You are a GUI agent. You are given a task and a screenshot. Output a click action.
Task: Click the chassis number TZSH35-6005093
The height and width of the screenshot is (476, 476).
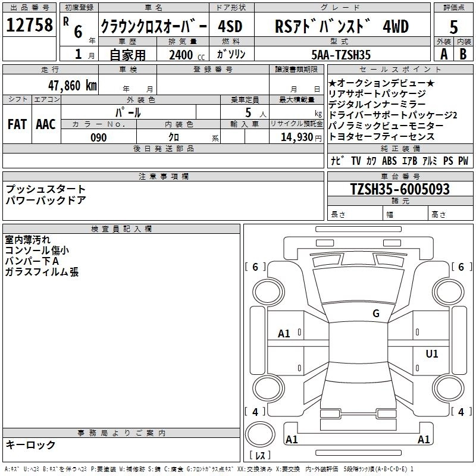coord(400,190)
